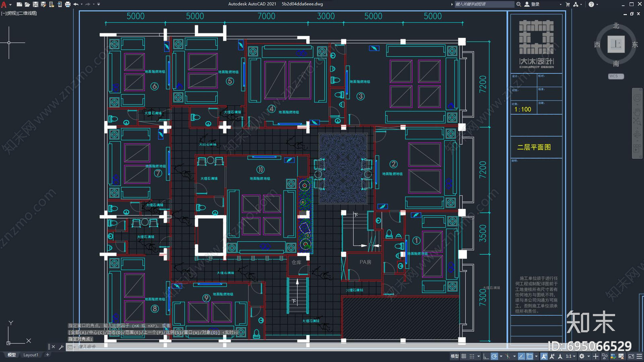Toggle object snap tracking in status bar
The height and width of the screenshot is (362, 644).
point(522,356)
